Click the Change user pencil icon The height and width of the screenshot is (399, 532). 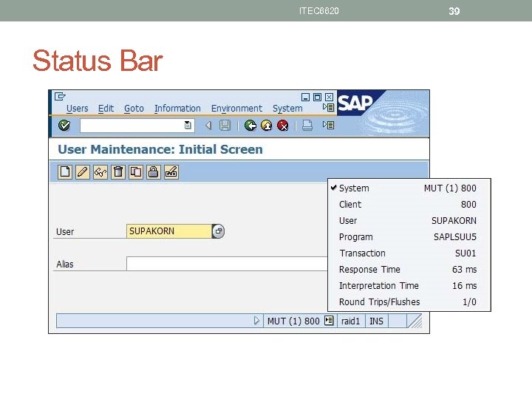83,172
